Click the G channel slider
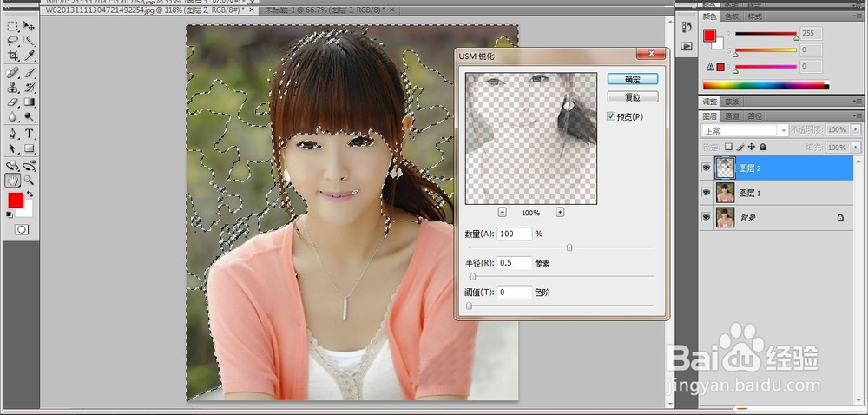 click(x=766, y=51)
